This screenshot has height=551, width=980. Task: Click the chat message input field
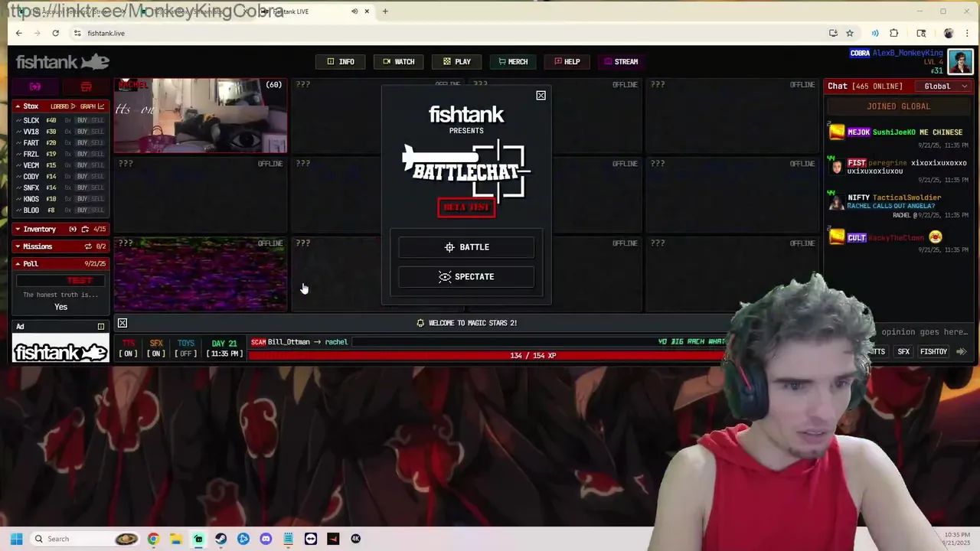[923, 332]
